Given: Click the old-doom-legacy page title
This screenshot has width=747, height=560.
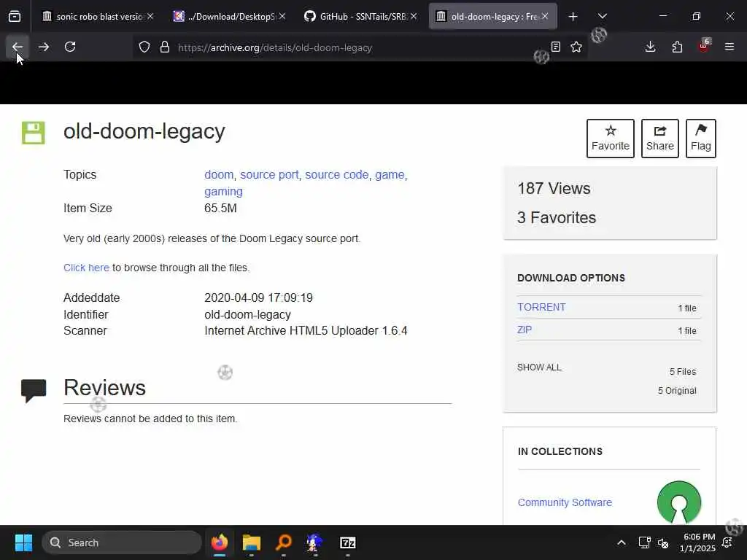Looking at the screenshot, I should (x=144, y=131).
